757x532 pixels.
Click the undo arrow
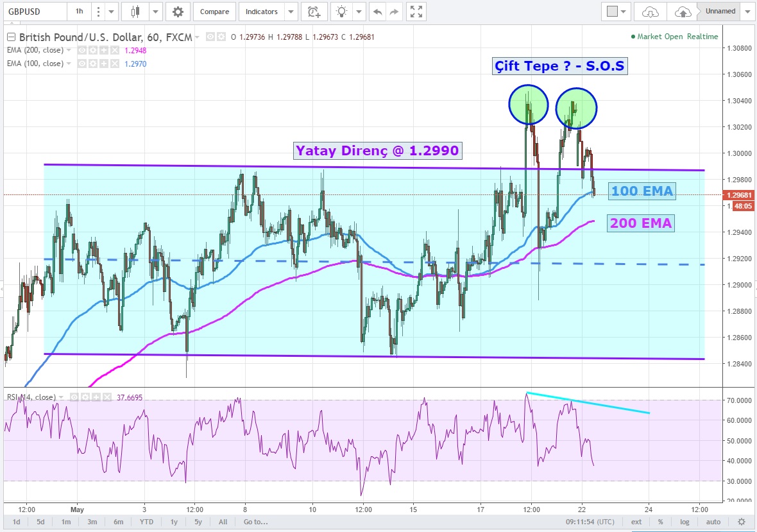378,12
